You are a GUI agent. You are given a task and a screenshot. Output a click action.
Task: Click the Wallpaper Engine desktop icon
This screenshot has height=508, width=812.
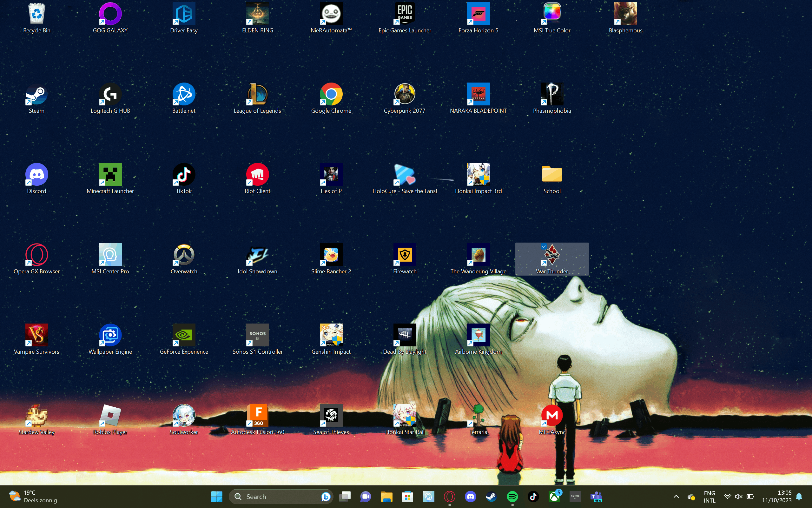click(x=110, y=339)
